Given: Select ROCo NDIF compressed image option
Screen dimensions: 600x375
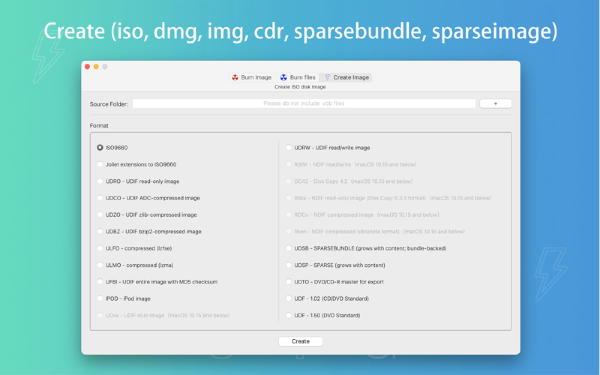Looking at the screenshot, I should pos(362,215).
